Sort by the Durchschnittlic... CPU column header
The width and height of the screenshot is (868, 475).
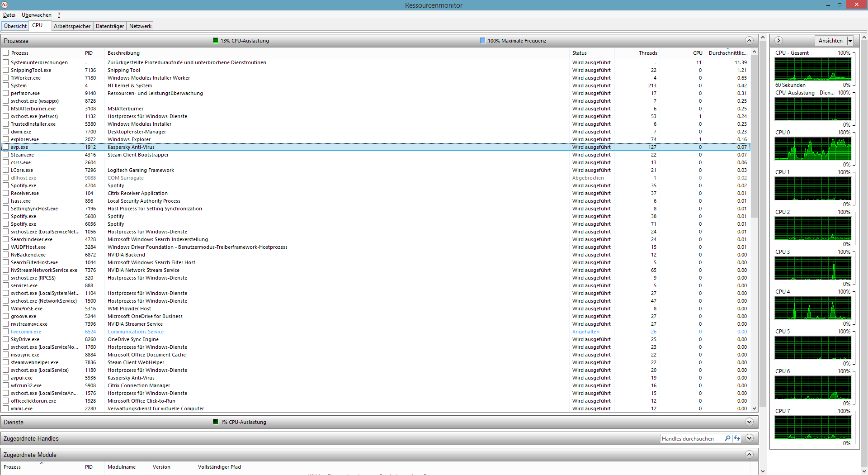pos(727,53)
